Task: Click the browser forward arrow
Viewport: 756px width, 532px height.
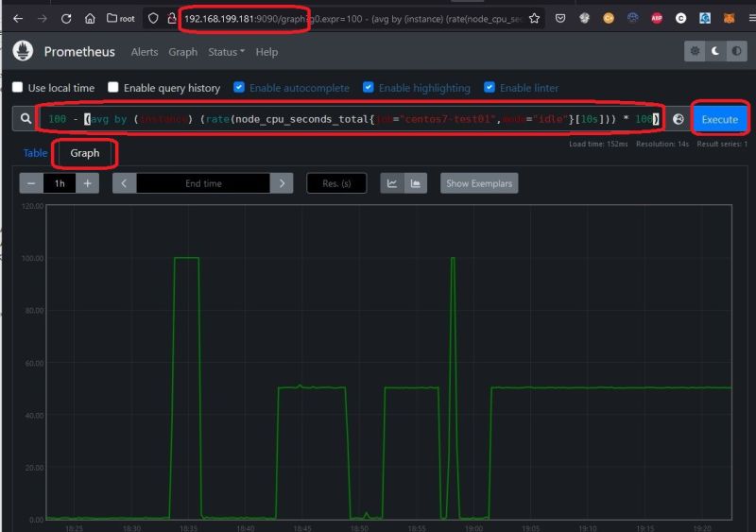Action: point(43,18)
